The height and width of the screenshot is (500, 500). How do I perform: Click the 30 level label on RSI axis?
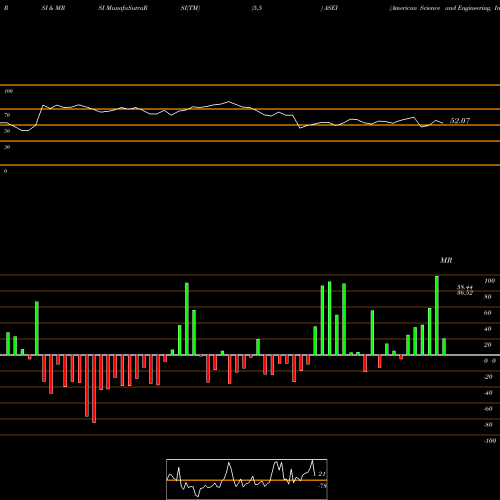(7, 147)
